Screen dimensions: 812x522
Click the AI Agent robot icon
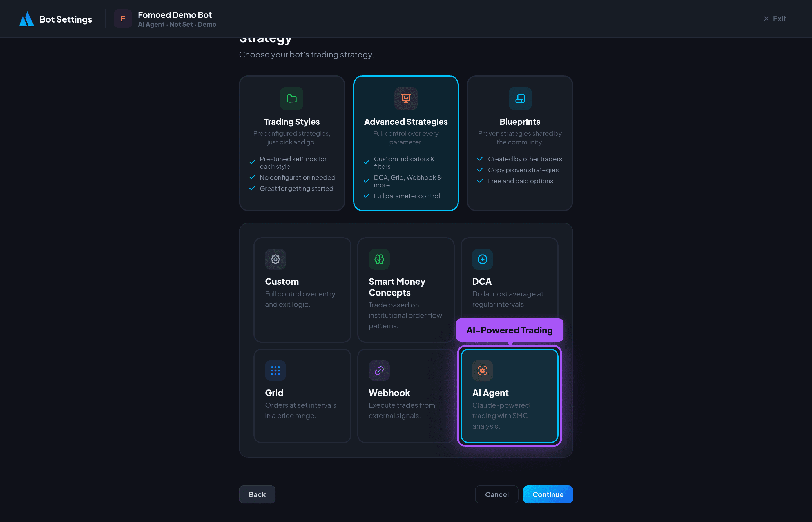[482, 371]
